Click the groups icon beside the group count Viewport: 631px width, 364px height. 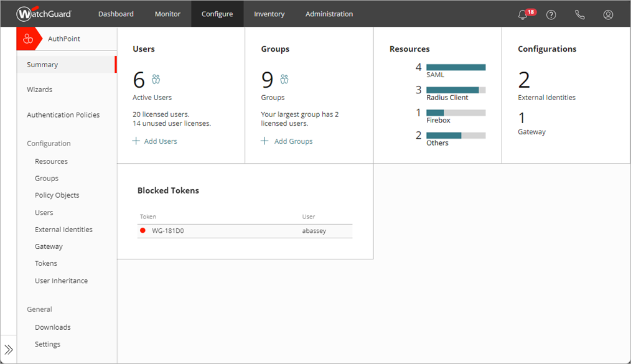[x=284, y=78]
